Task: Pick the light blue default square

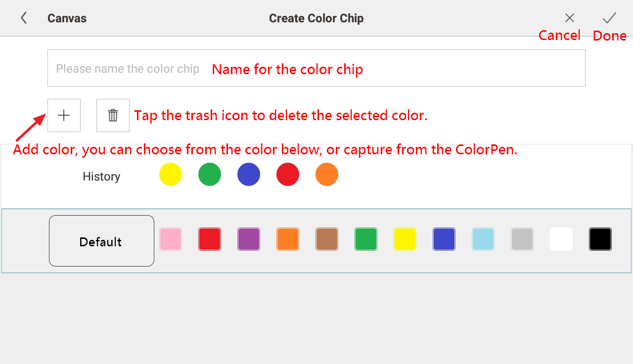Action: 483,239
